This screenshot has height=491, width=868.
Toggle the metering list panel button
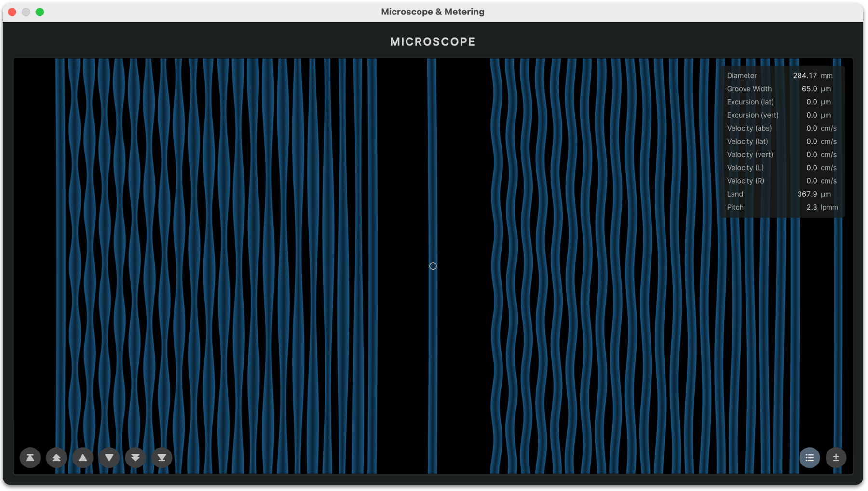[810, 458]
